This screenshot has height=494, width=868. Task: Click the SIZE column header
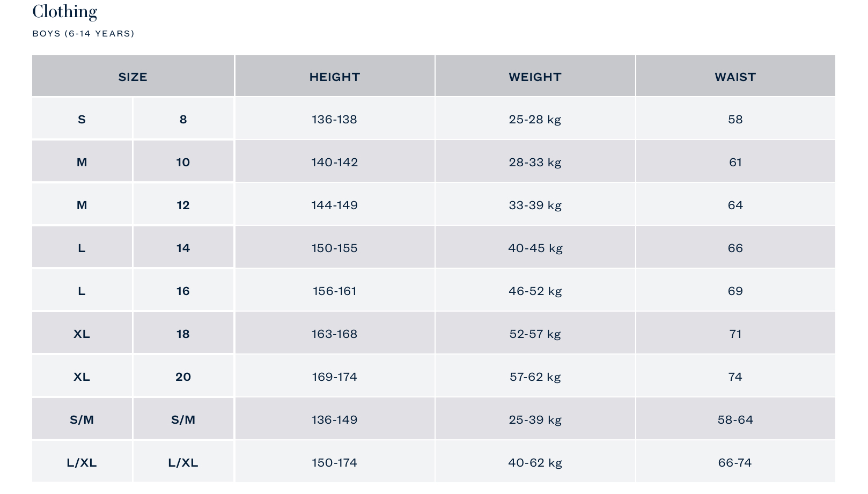click(133, 77)
